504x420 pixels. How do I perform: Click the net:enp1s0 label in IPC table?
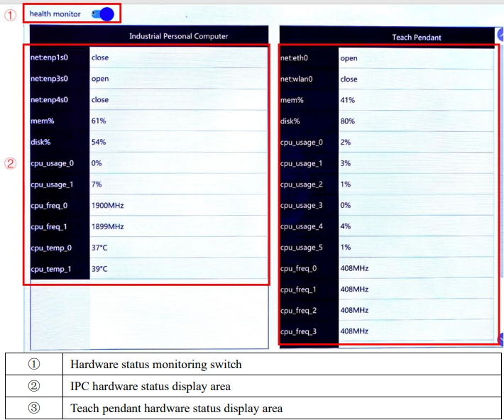click(49, 57)
